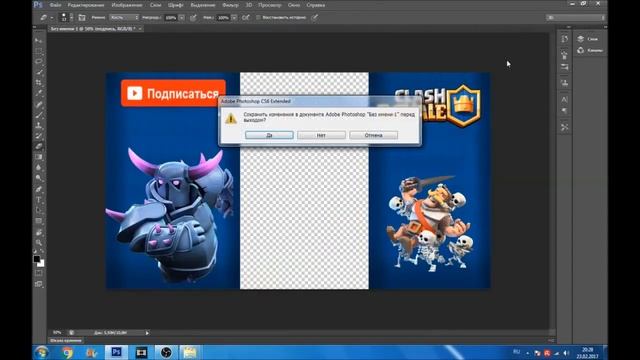Toggle pressure-for-size icon at options bar end
The height and width of the screenshot is (360, 640).
click(315, 18)
